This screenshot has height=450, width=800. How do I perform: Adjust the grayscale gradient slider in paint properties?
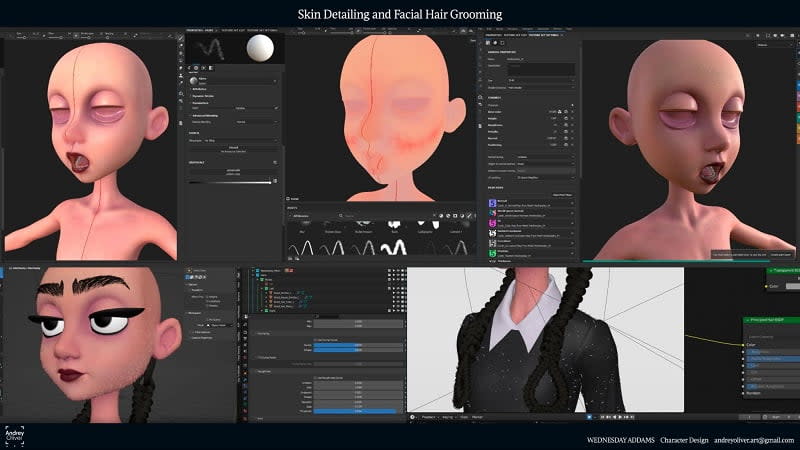coord(230,181)
